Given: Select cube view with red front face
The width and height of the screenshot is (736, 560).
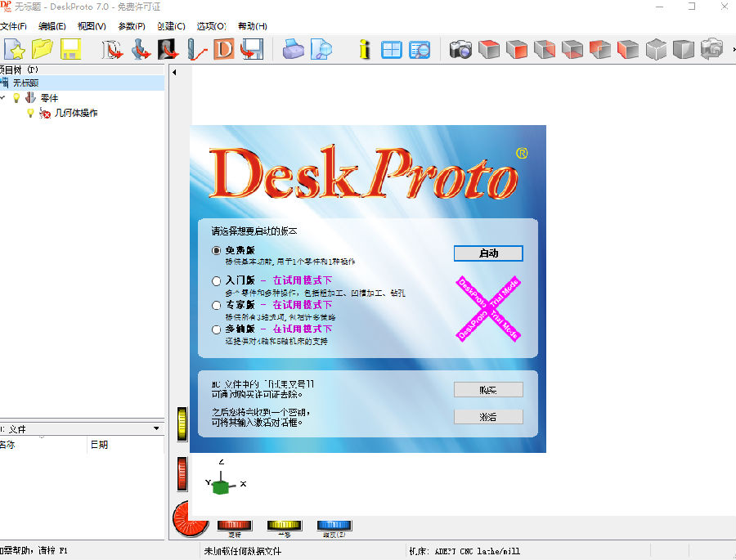Looking at the screenshot, I should (516, 49).
